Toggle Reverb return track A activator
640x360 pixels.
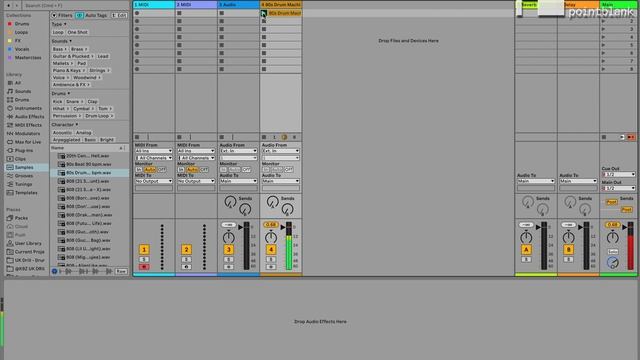click(526, 249)
